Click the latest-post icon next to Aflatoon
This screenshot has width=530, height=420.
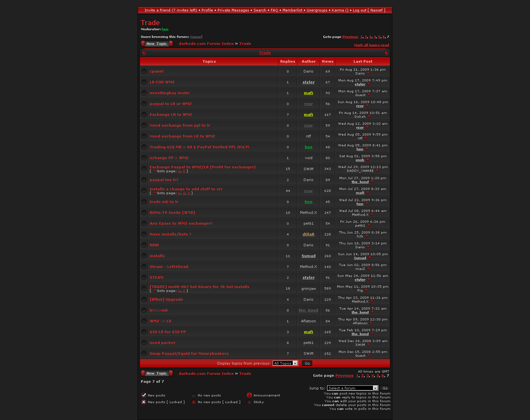(x=371, y=323)
